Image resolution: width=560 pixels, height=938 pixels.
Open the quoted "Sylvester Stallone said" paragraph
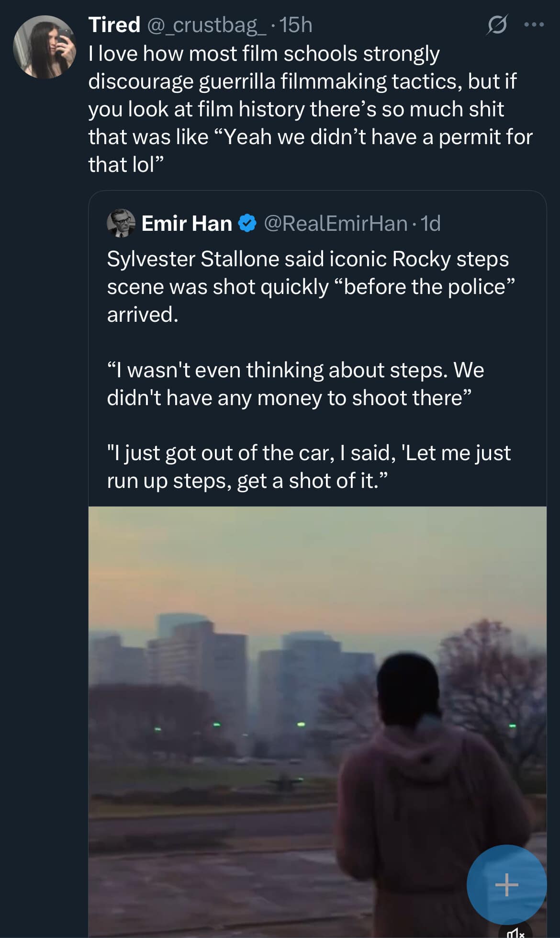tap(309, 286)
